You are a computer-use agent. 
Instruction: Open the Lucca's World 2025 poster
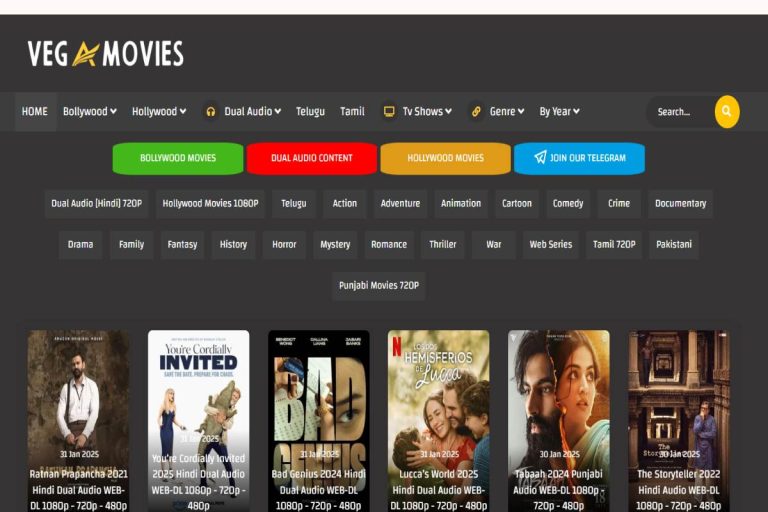click(x=438, y=421)
